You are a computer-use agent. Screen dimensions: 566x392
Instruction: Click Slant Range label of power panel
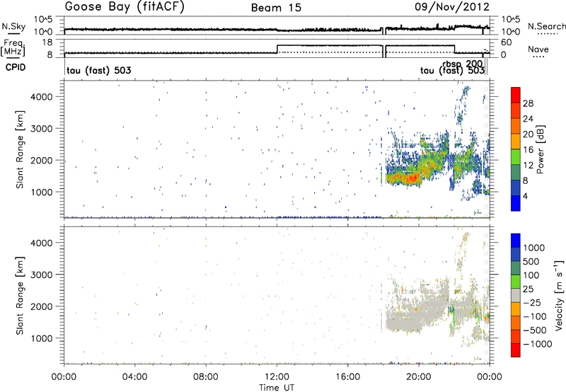[20, 149]
